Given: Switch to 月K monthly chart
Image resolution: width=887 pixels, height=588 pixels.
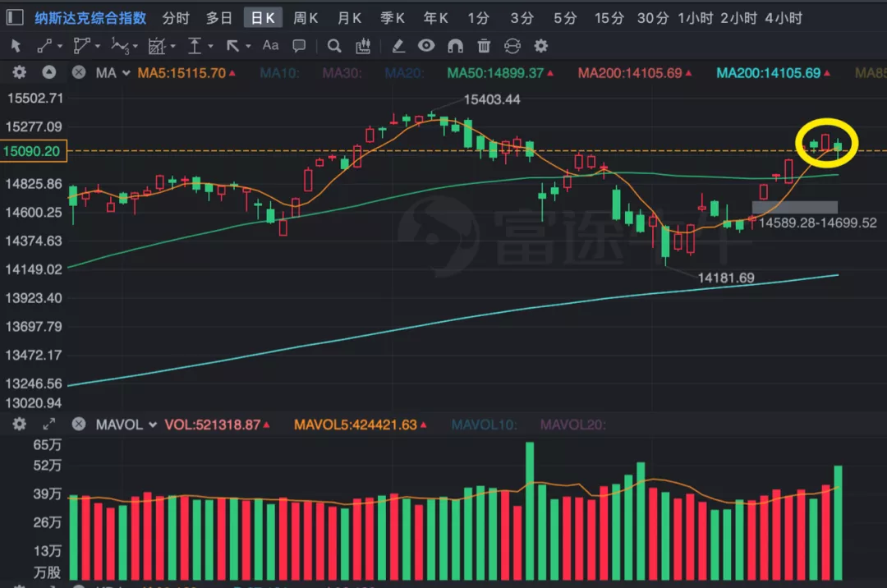Looking at the screenshot, I should click(350, 18).
